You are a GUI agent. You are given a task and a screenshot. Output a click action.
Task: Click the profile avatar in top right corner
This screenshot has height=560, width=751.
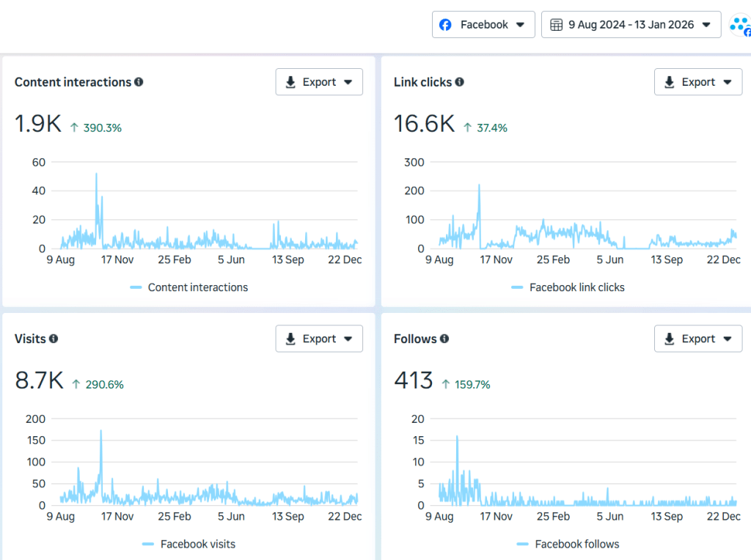[740, 26]
